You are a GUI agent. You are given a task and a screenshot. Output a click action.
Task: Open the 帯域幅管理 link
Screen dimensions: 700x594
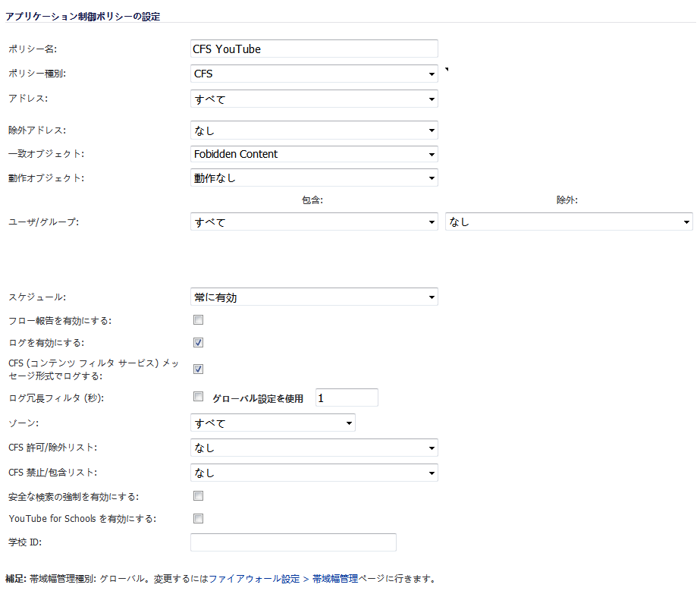334,579
